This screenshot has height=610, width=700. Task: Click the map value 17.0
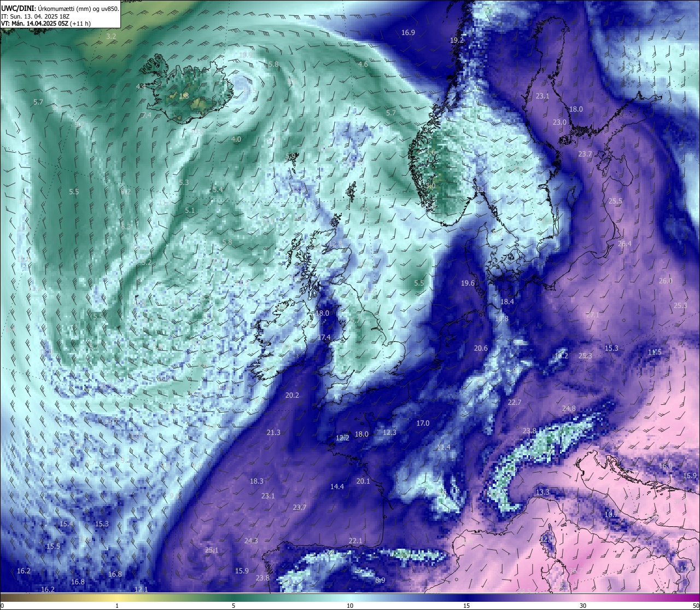423,423
